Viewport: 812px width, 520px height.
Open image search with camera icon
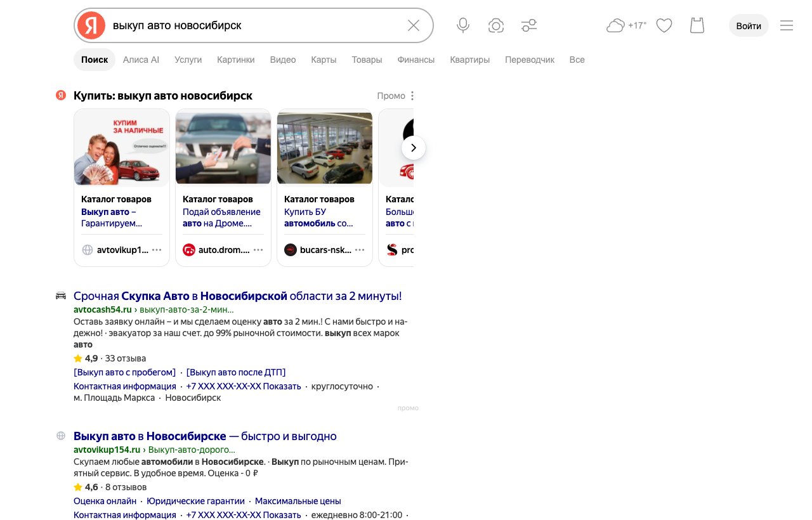point(496,25)
